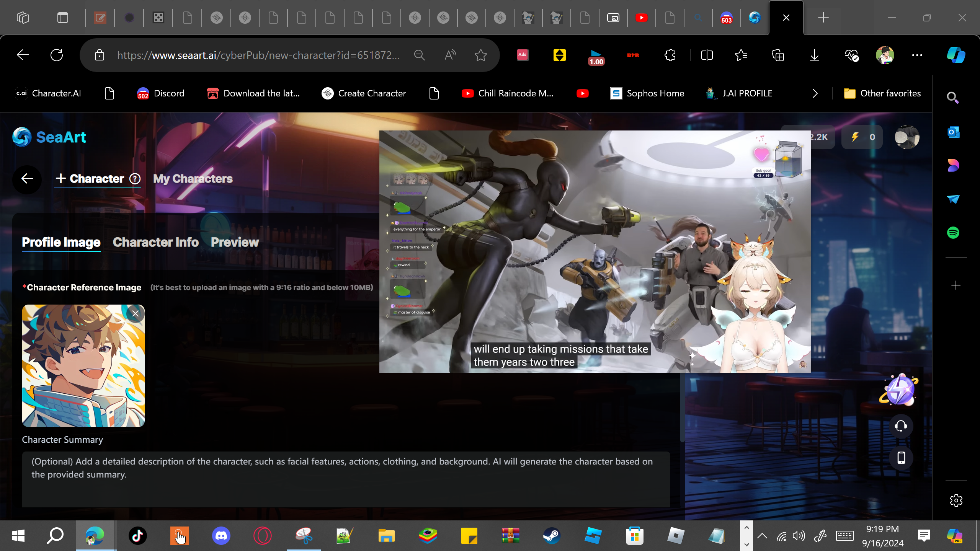Open Telegram in the Edge sidebar
The width and height of the screenshot is (980, 551).
click(953, 199)
